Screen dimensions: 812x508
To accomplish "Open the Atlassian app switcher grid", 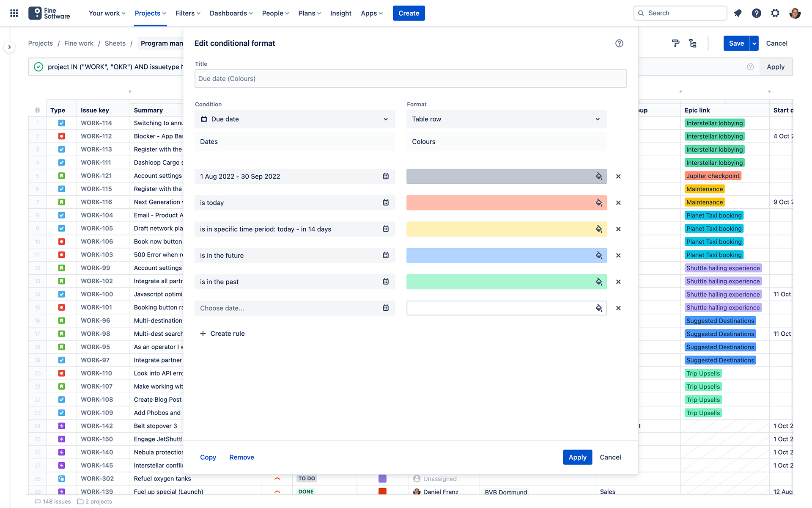I will [x=14, y=13].
